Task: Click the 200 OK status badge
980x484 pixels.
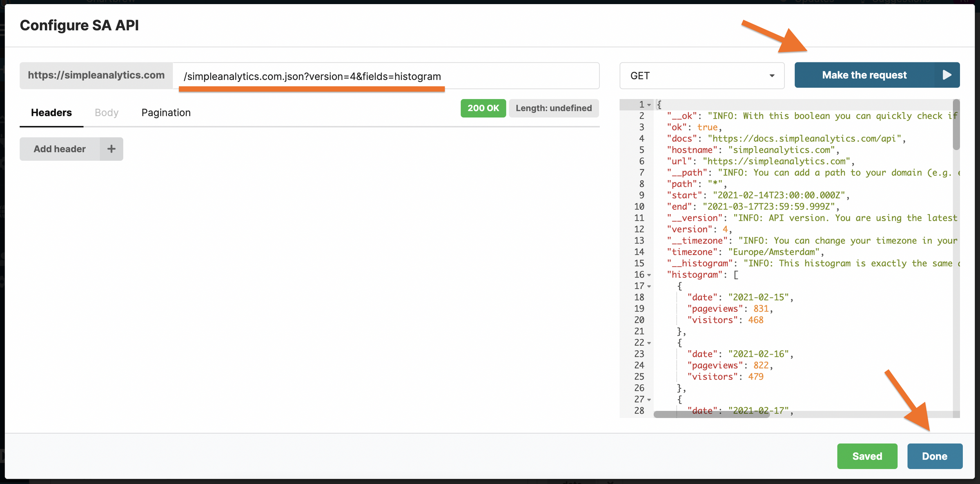Action: [483, 108]
